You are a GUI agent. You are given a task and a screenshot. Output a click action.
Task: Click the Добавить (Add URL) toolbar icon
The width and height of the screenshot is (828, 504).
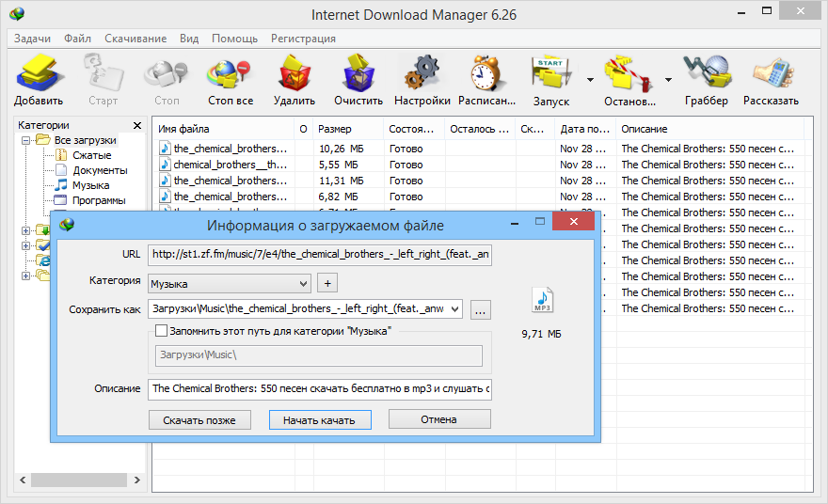(39, 72)
